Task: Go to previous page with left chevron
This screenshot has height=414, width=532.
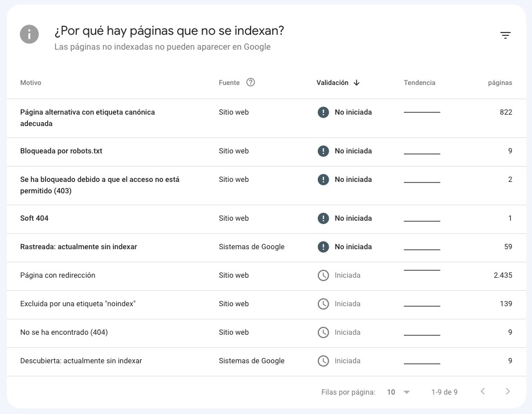Action: pyautogui.click(x=482, y=391)
